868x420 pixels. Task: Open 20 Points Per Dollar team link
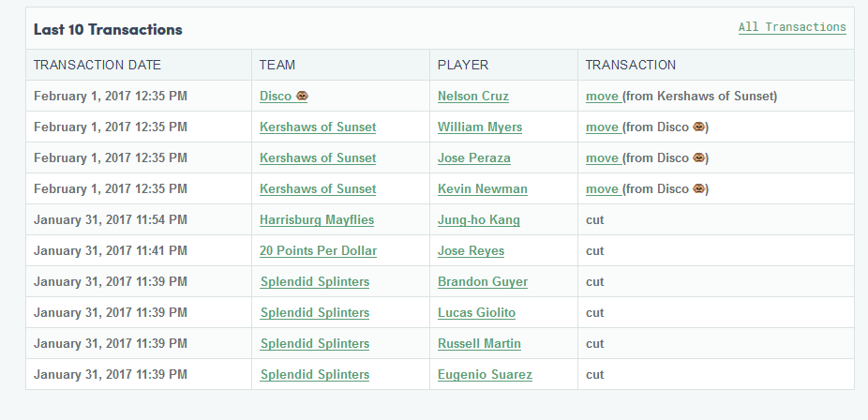click(319, 251)
